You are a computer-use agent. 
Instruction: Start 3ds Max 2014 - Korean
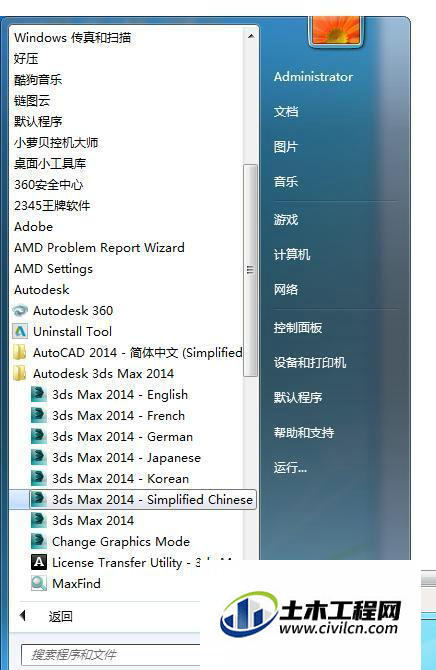[x=120, y=478]
